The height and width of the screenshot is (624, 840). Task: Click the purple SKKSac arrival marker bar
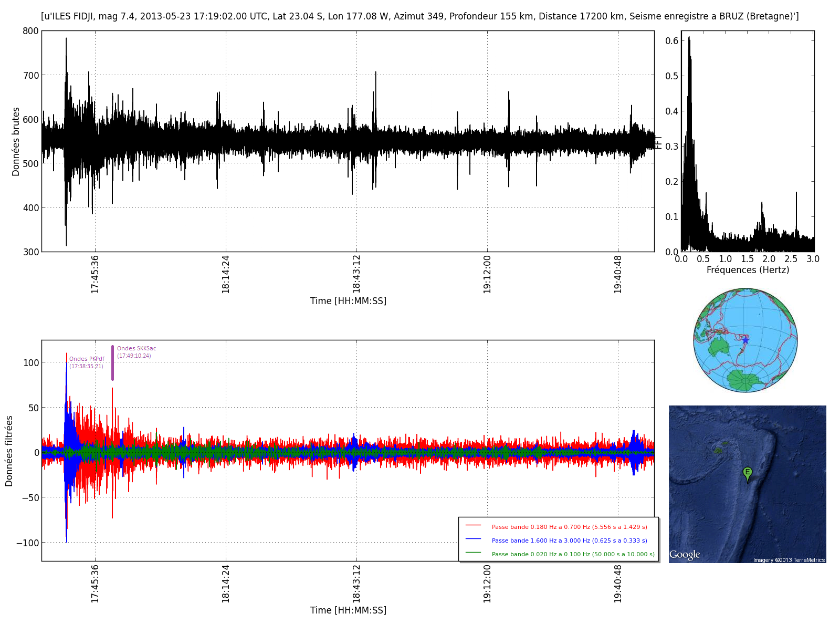pos(112,363)
